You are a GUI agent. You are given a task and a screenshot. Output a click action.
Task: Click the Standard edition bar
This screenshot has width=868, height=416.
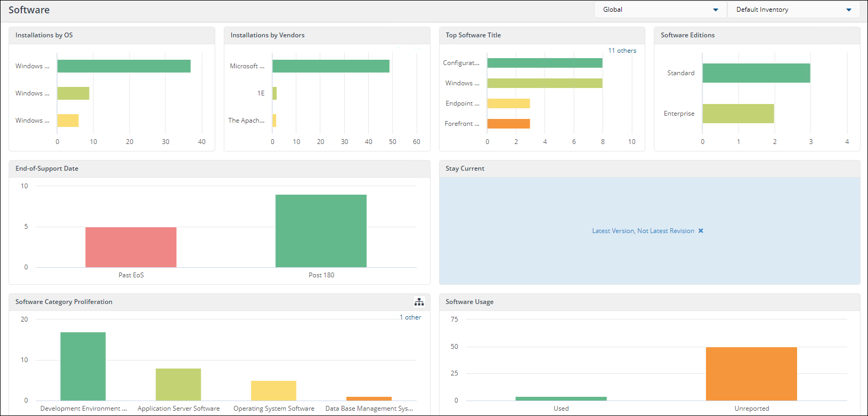click(x=756, y=73)
